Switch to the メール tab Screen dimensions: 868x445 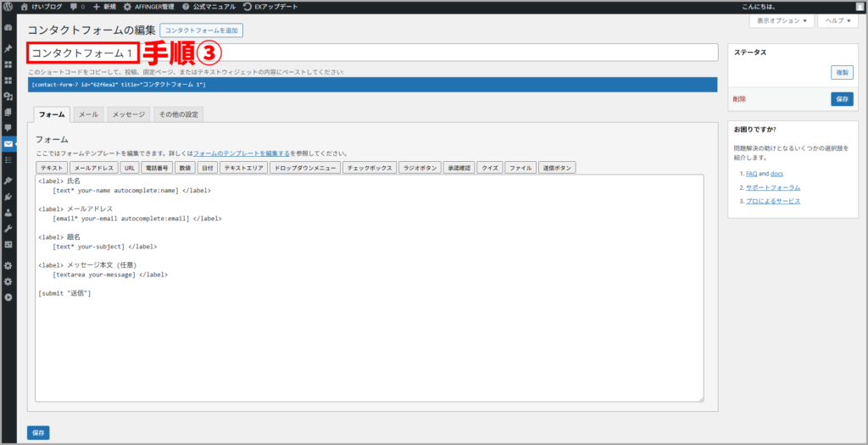point(88,114)
